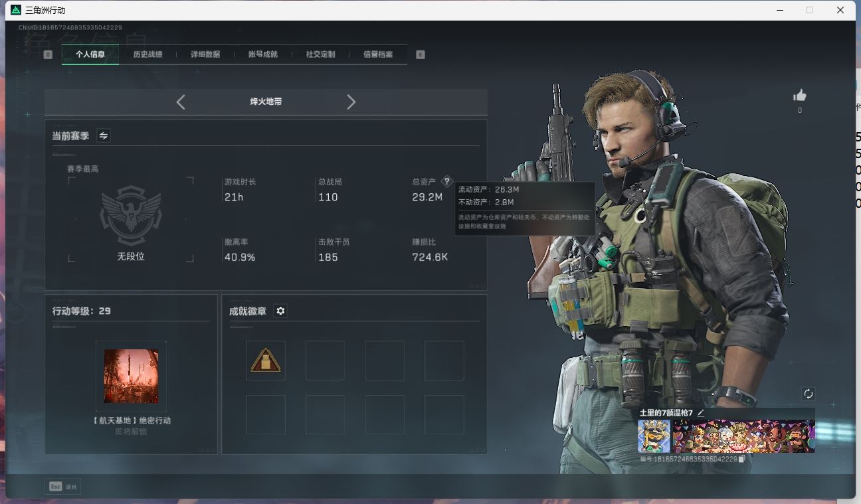Switch to the 历史战绩 tab
This screenshot has width=861, height=504.
pyautogui.click(x=147, y=54)
